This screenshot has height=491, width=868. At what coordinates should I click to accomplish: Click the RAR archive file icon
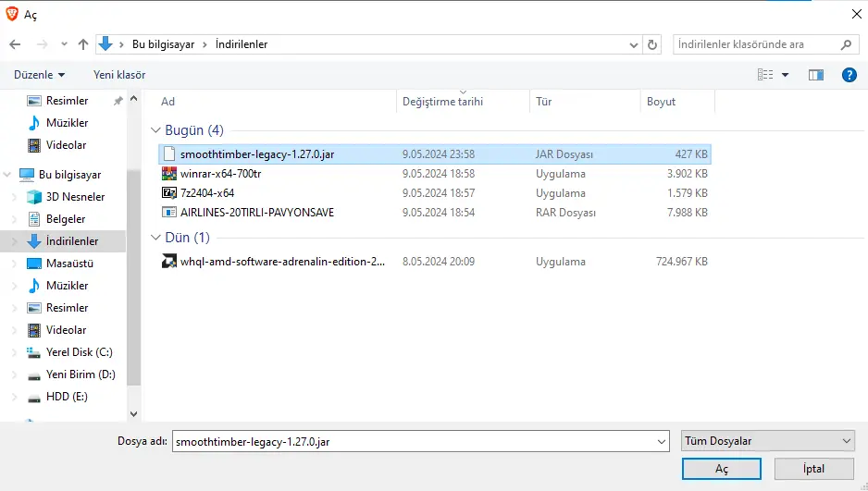click(168, 213)
